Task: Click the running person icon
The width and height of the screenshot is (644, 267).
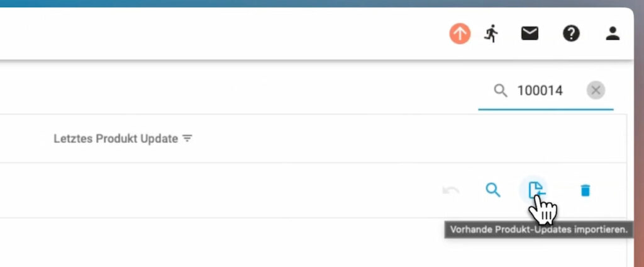Action: pos(491,34)
